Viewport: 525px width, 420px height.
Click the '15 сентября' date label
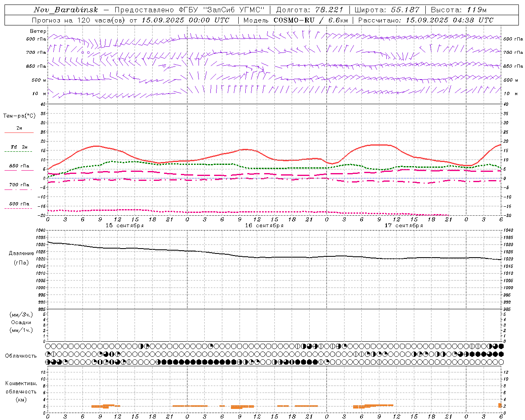point(124,226)
